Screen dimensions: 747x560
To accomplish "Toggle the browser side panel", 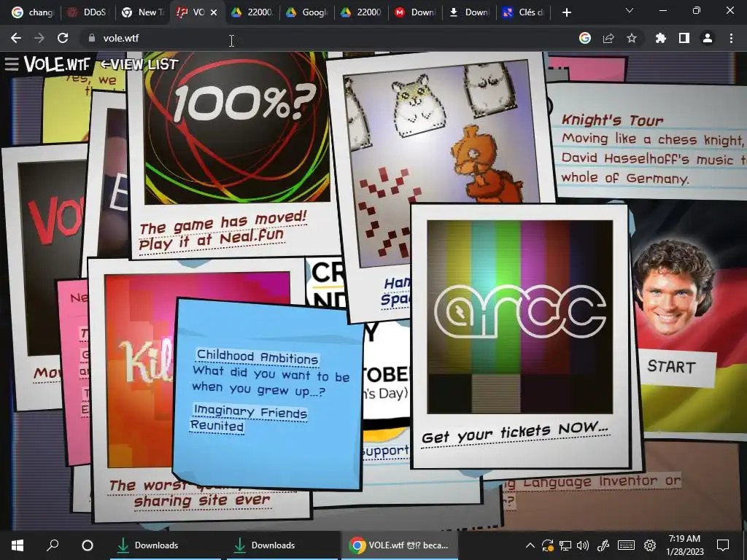I will (684, 38).
